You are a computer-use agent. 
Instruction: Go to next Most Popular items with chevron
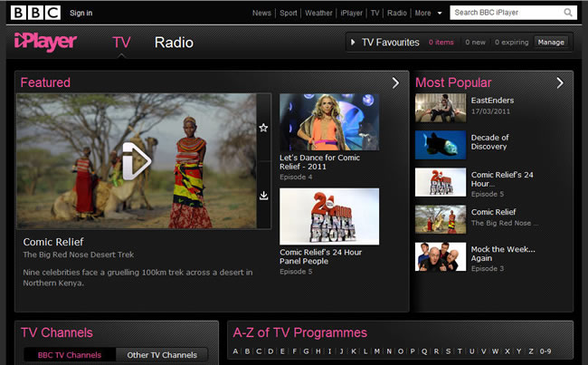click(560, 82)
